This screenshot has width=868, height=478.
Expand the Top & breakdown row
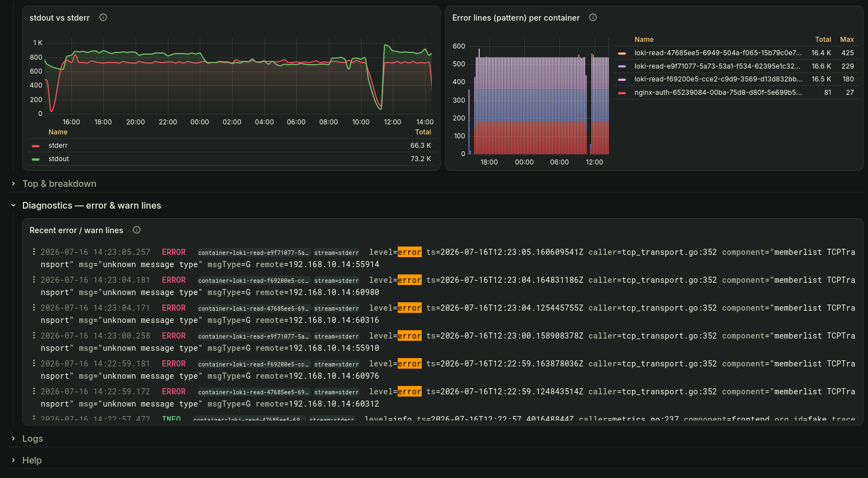point(59,184)
